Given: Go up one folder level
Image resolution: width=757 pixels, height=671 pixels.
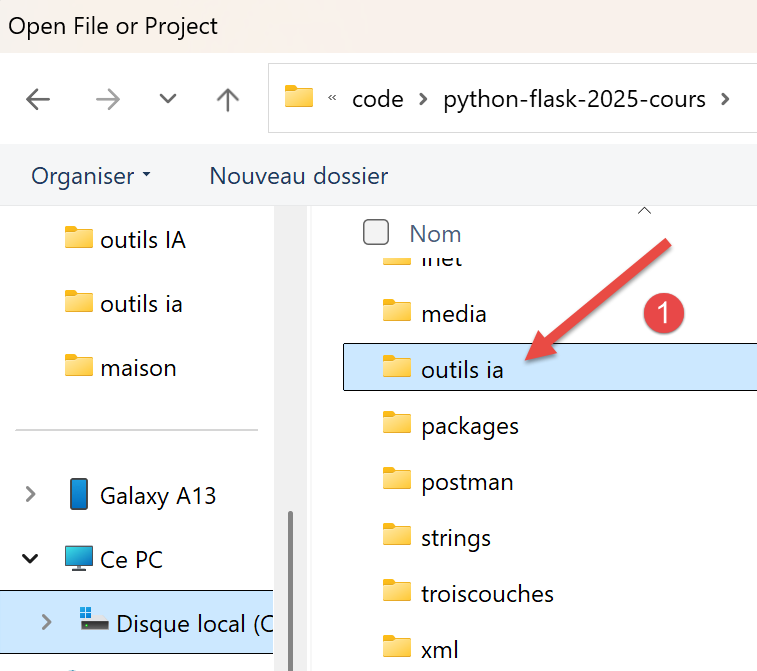Looking at the screenshot, I should pos(228,99).
